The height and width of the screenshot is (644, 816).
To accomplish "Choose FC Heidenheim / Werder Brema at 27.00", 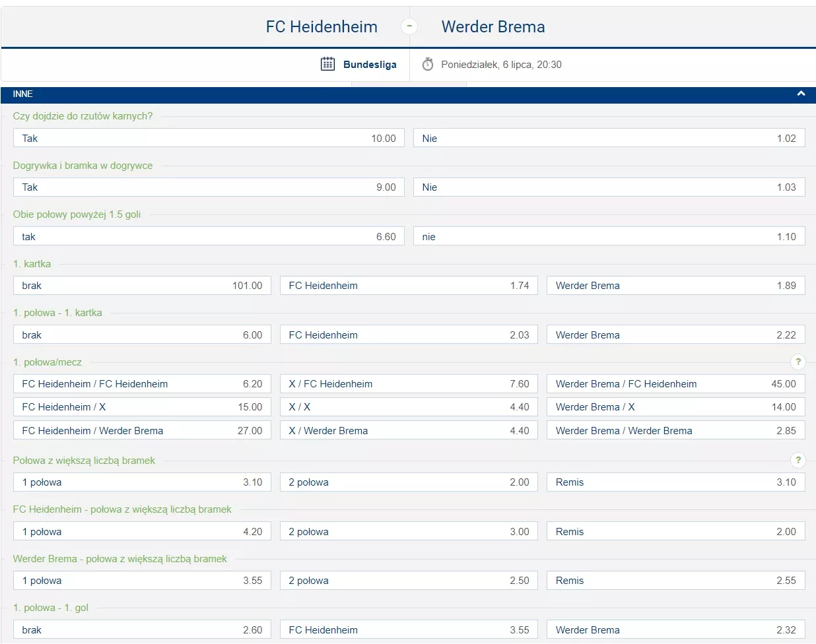I will click(142, 430).
